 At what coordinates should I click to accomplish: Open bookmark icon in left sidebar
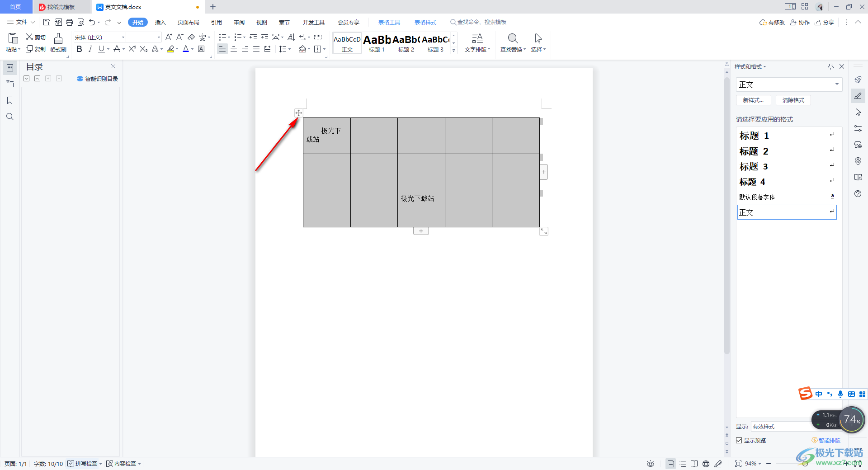(x=10, y=100)
